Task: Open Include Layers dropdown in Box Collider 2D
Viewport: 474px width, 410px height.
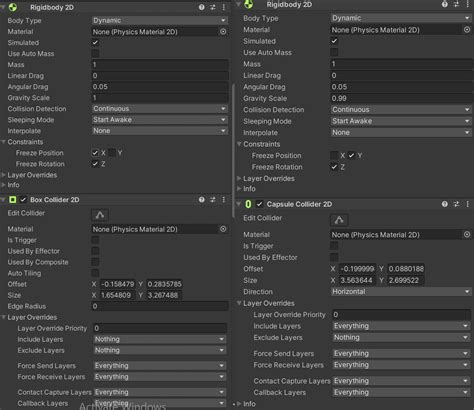Action: pos(160,339)
